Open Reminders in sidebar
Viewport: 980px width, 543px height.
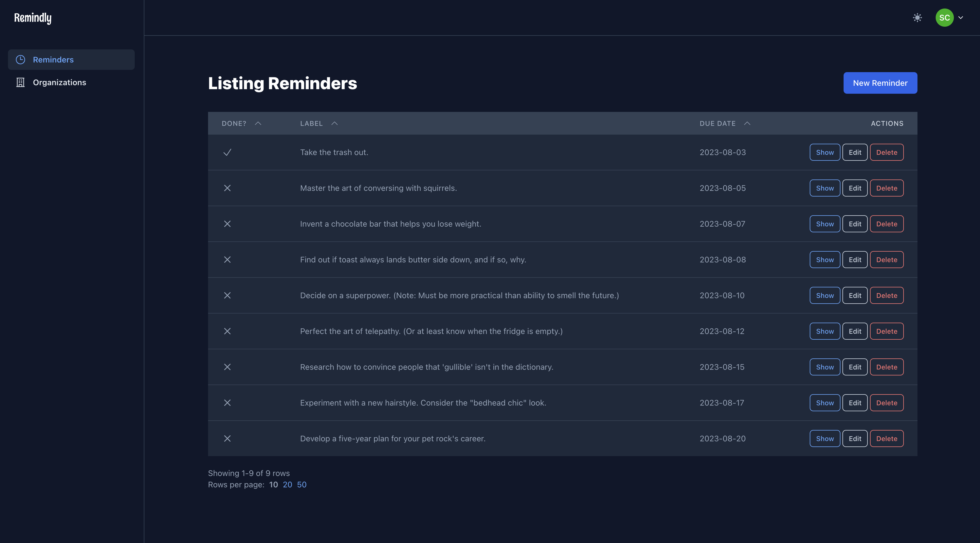click(x=53, y=60)
